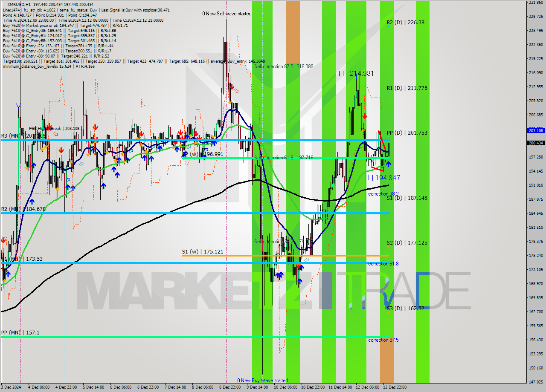
Task: Click the R1 (D) | 211.776 label
Action: pos(407,88)
